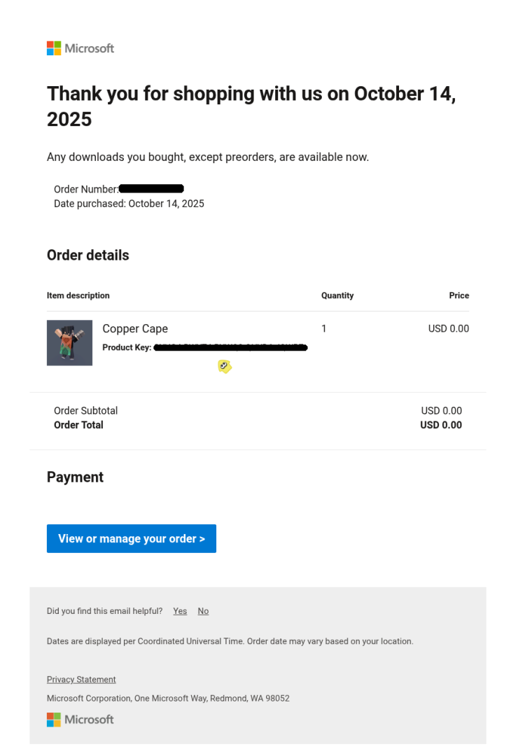Click the redacted order number
Image resolution: width=532 pixels, height=756 pixels.
[151, 188]
